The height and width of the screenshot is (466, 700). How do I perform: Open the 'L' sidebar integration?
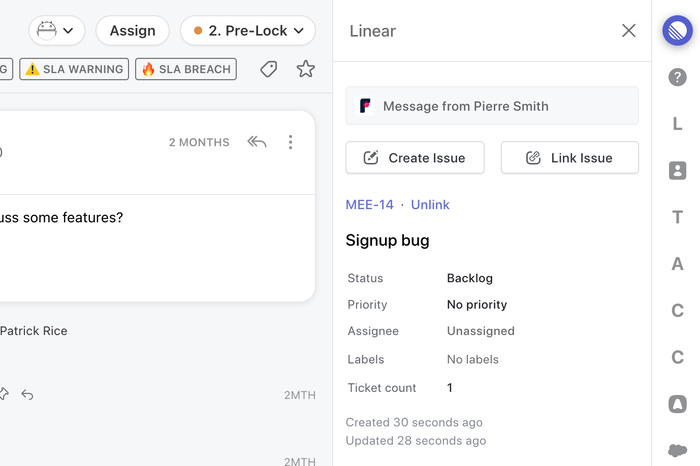677,124
